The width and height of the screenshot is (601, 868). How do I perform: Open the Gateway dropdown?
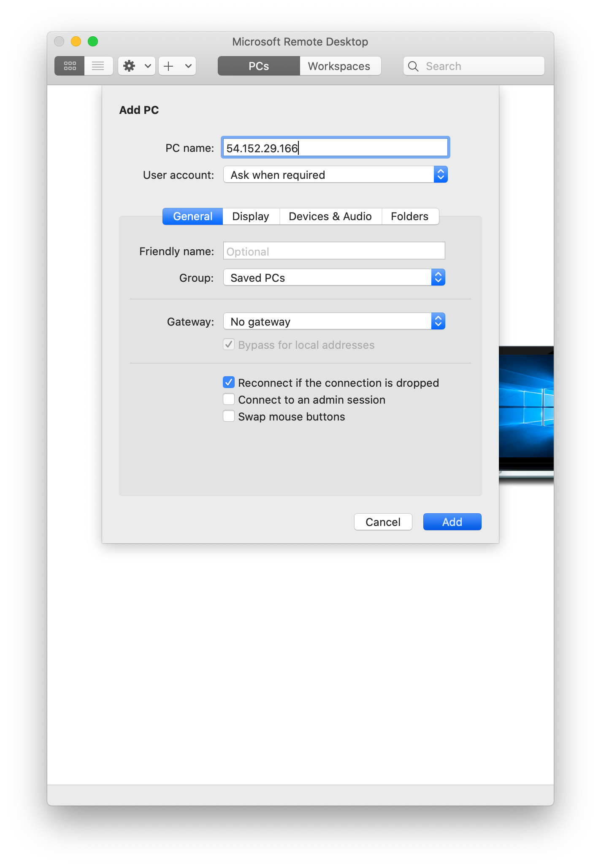[x=334, y=321]
